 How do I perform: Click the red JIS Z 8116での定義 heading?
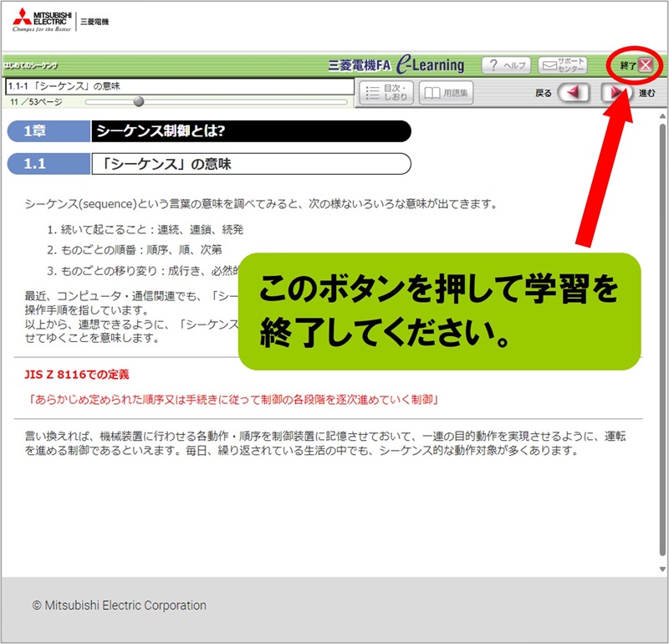(77, 374)
